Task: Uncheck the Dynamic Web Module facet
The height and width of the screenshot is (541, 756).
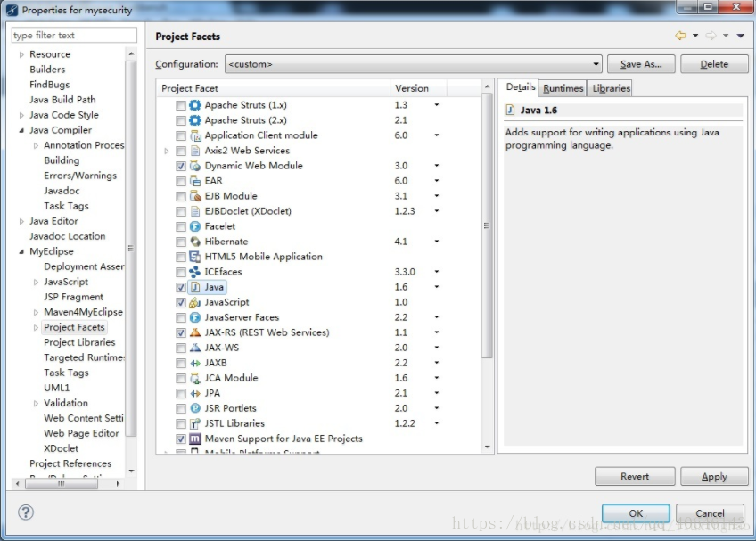Action: [181, 166]
